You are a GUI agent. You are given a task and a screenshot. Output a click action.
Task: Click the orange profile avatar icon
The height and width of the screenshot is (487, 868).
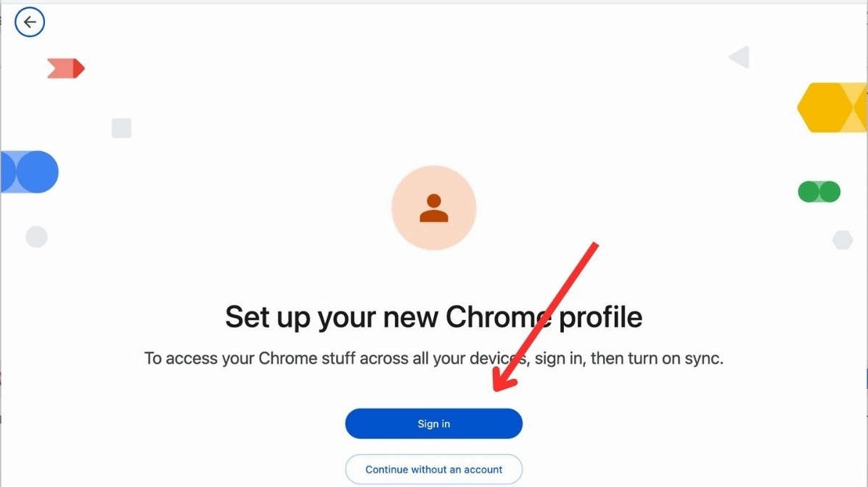pyautogui.click(x=434, y=208)
